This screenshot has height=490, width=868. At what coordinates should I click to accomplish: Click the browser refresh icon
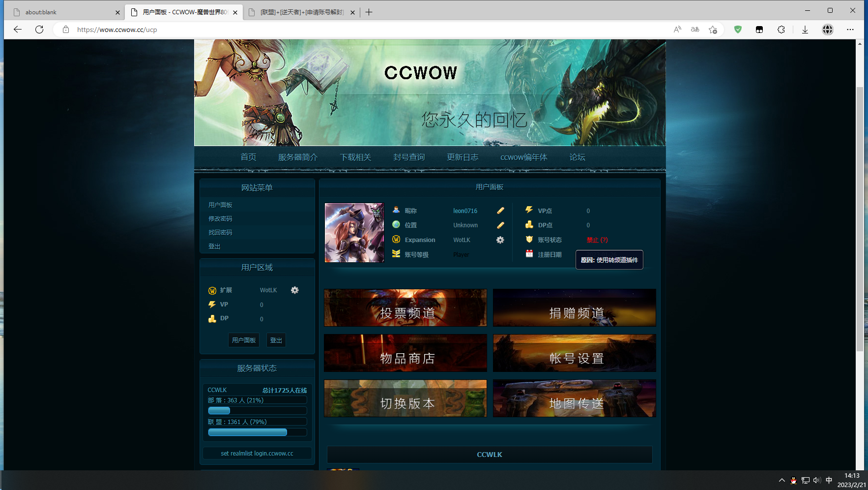click(x=39, y=30)
